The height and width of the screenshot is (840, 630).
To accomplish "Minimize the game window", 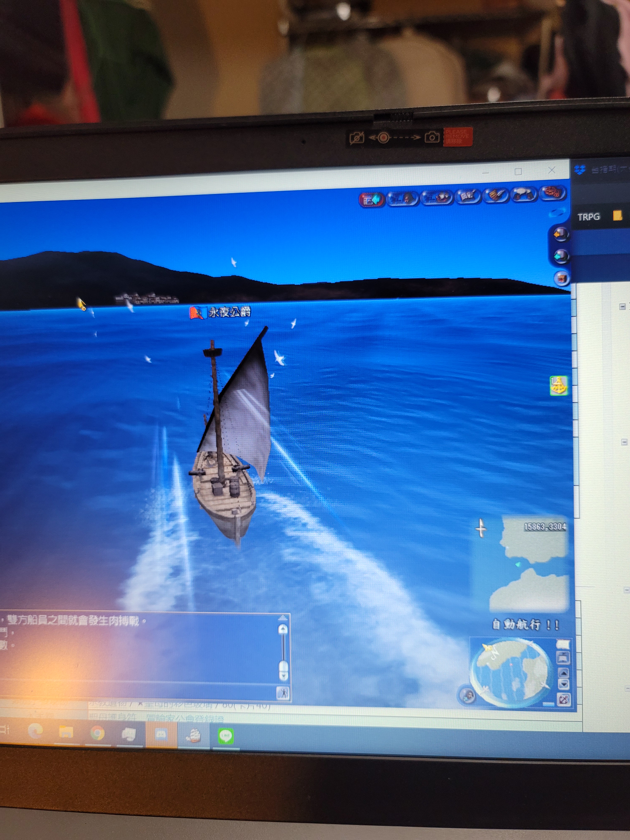I will tap(486, 173).
